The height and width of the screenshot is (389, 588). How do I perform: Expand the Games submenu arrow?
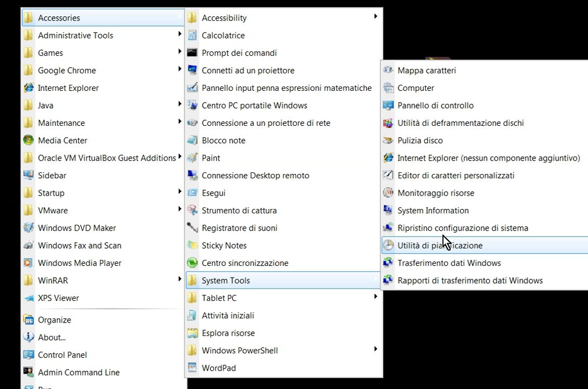pos(179,51)
